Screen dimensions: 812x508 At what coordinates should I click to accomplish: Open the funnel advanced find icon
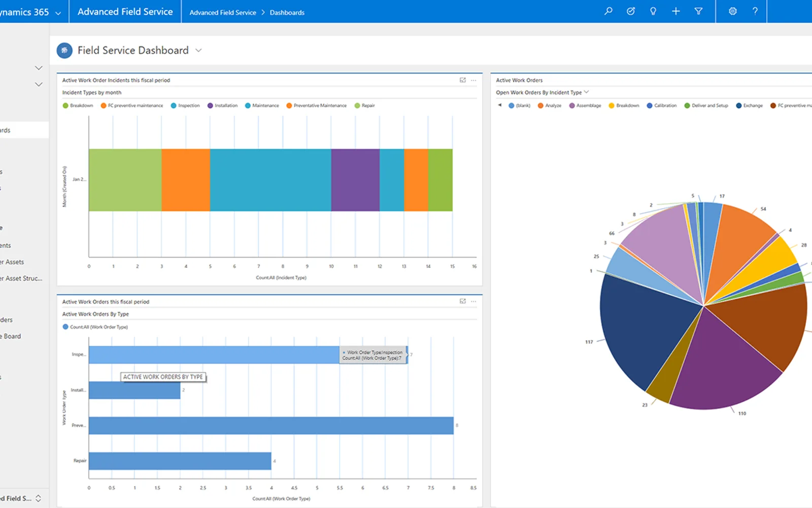[698, 11]
